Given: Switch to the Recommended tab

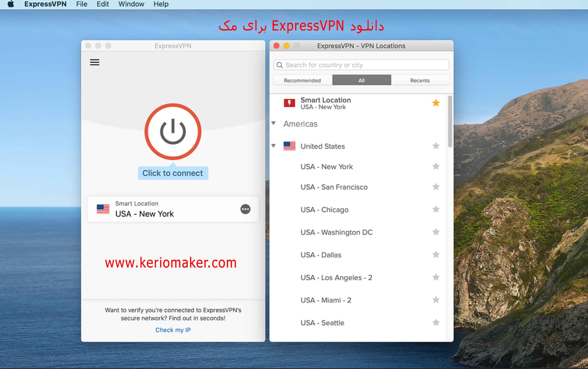Looking at the screenshot, I should click(x=302, y=80).
